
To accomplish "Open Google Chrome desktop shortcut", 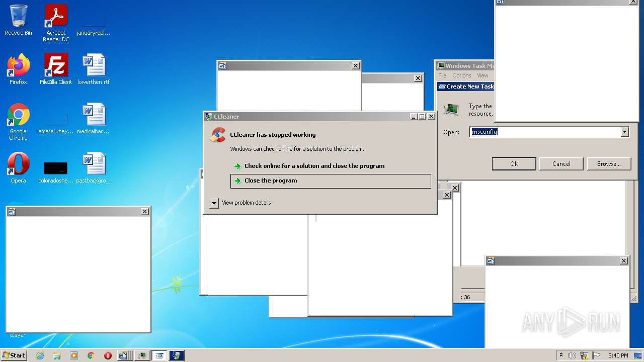I will pyautogui.click(x=18, y=122).
